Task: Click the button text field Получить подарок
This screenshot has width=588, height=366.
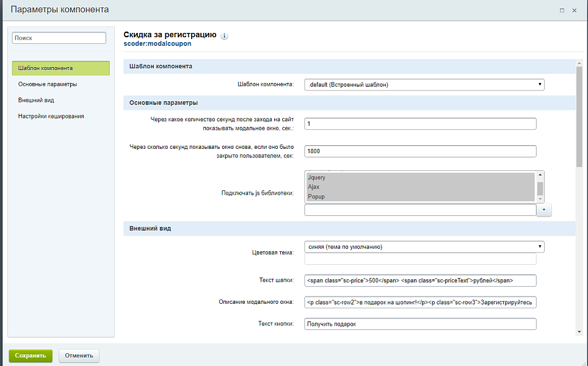Action: tap(420, 324)
